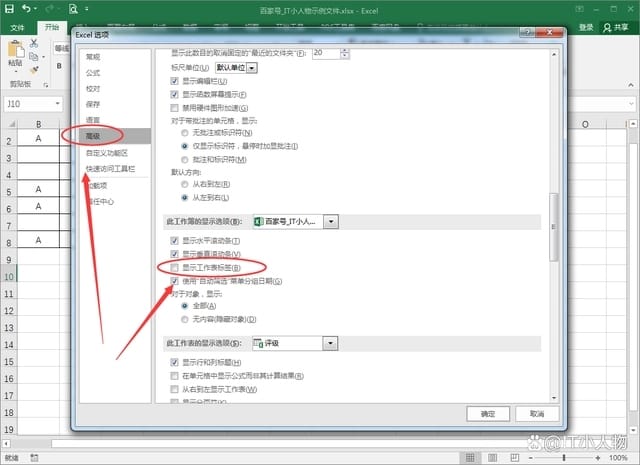640x465 pixels.
Task: Toggle 显示函数屏幕提示 checkbox
Action: (x=174, y=95)
